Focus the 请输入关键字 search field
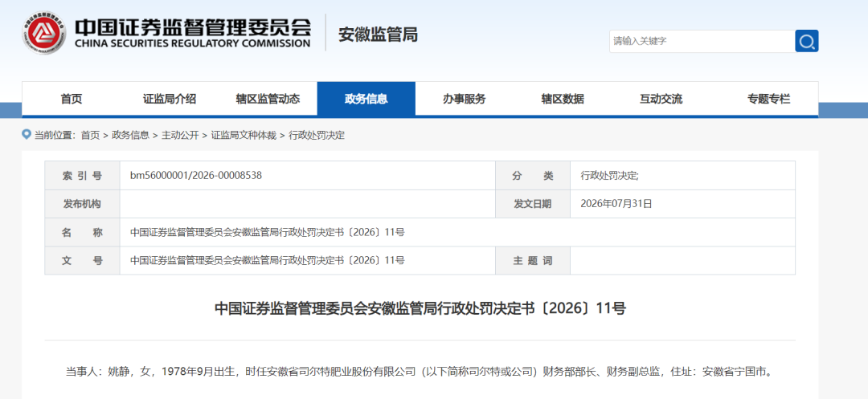The height and width of the screenshot is (399, 868). coord(702,41)
